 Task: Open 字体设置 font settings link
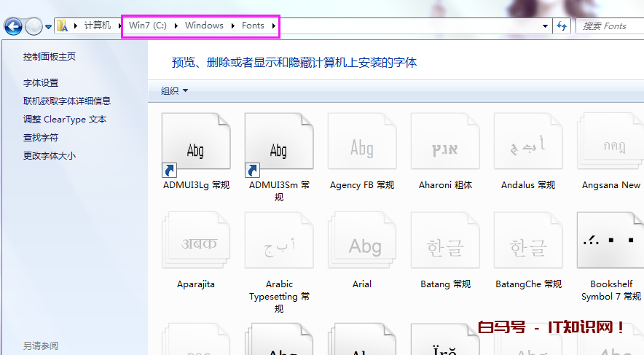click(41, 83)
